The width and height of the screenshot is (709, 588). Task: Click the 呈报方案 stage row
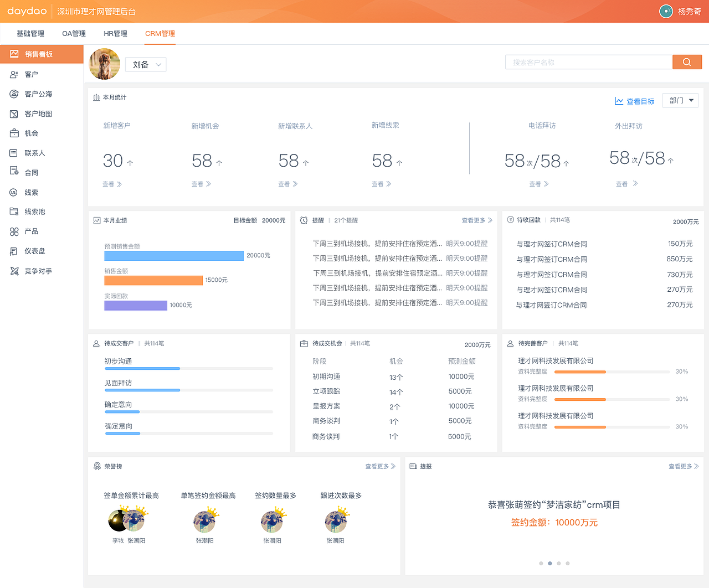coord(394,406)
